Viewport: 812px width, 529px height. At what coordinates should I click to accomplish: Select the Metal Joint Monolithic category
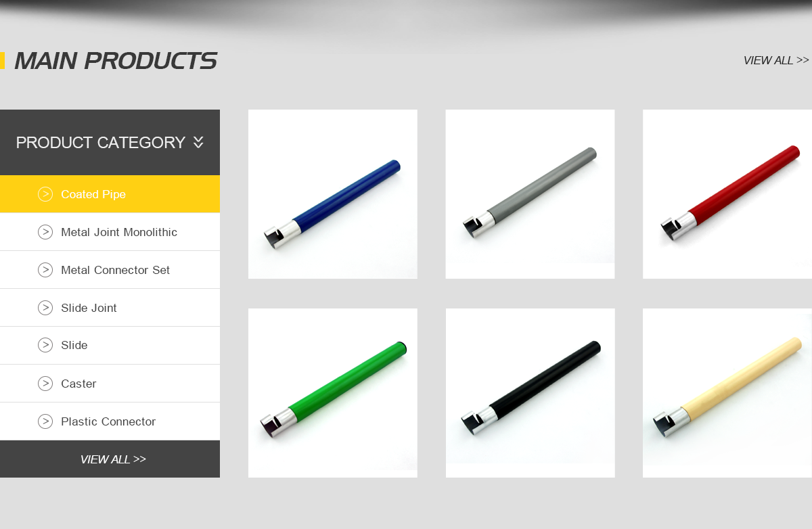pos(110,232)
